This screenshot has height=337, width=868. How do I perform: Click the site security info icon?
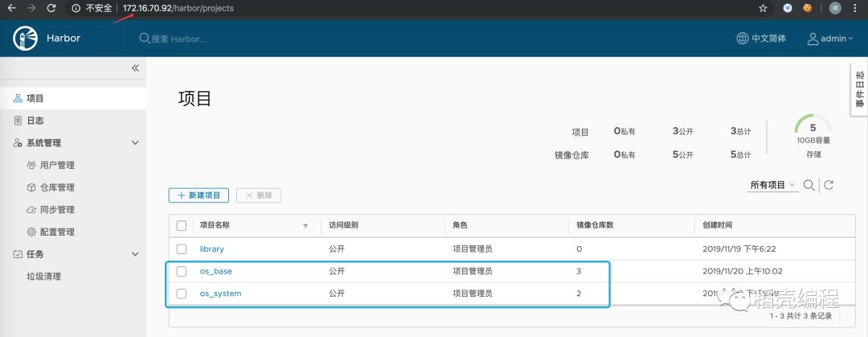point(76,8)
